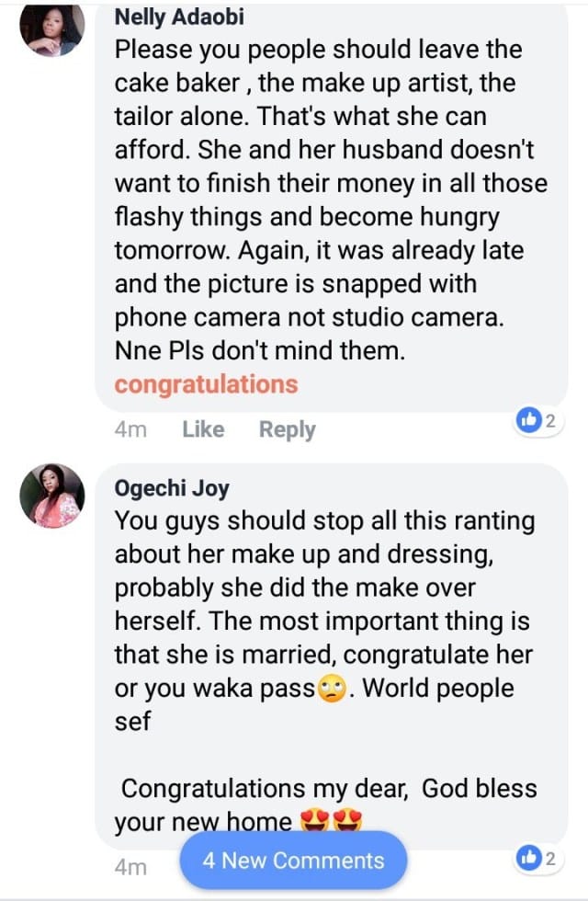Click the Ogechi Joy commenter name
The image size is (588, 901).
tap(169, 487)
